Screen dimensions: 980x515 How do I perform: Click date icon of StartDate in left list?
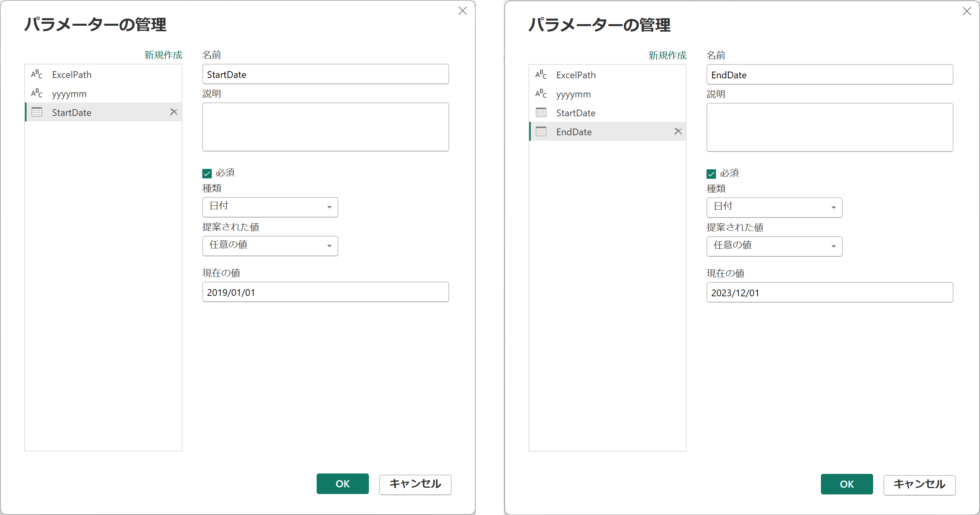click(x=37, y=112)
